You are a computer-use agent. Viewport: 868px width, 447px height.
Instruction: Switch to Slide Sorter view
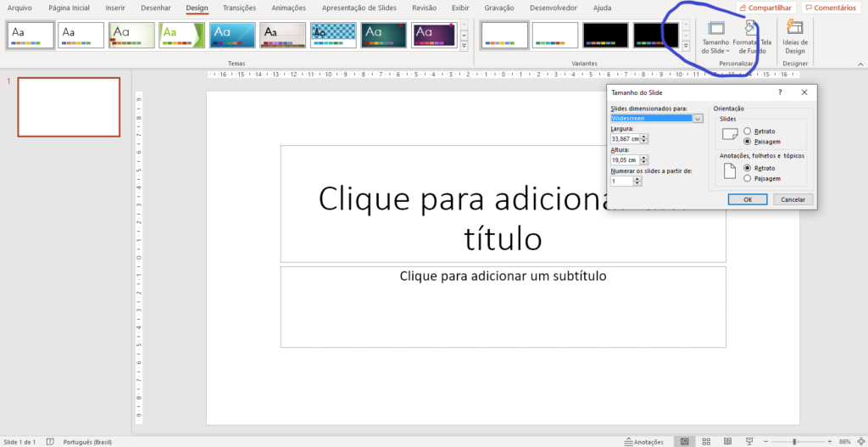tap(706, 441)
